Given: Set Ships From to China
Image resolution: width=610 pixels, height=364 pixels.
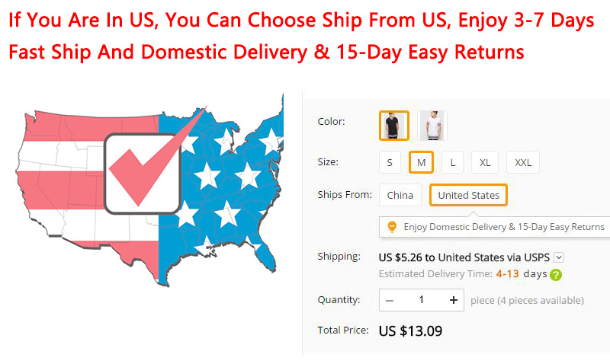Looking at the screenshot, I should (x=400, y=196).
